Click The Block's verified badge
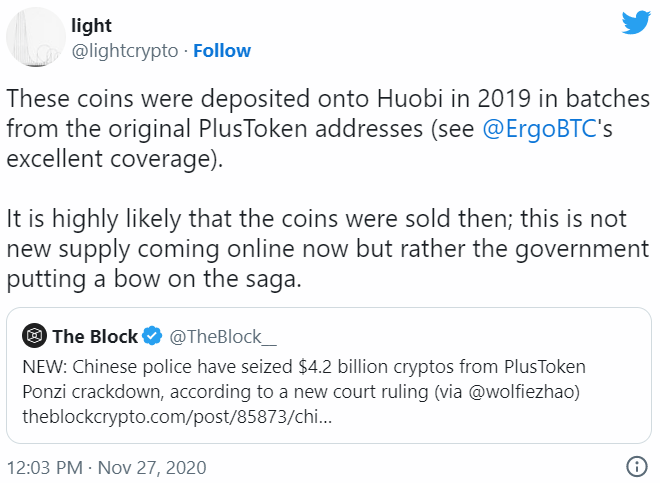The width and height of the screenshot is (660, 483). (x=153, y=335)
